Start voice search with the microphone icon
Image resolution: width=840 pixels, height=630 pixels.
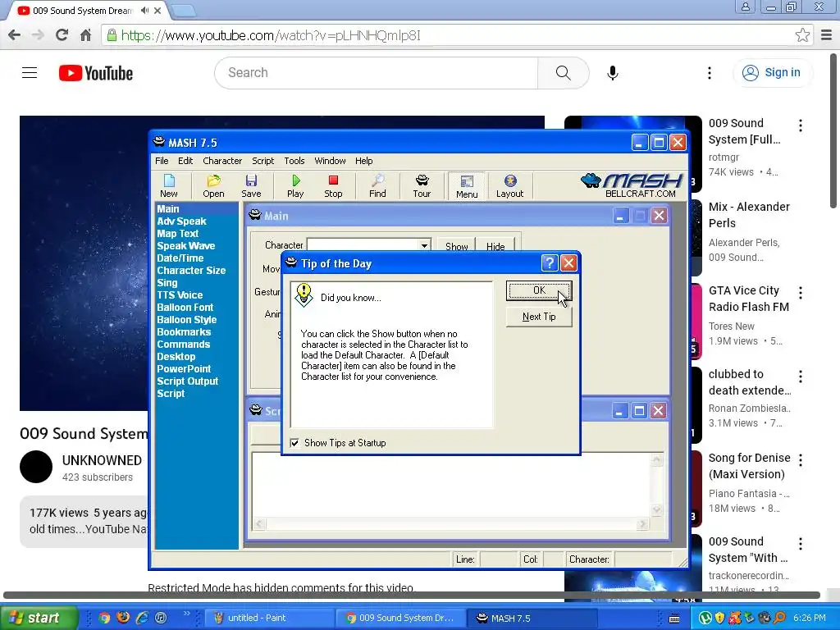[x=612, y=73]
